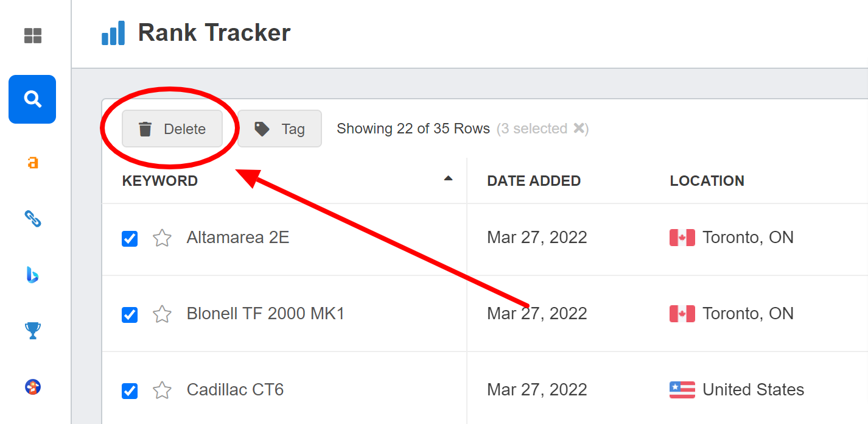Uncheck the Cadillac CT6 row
The height and width of the screenshot is (424, 868).
tap(129, 391)
